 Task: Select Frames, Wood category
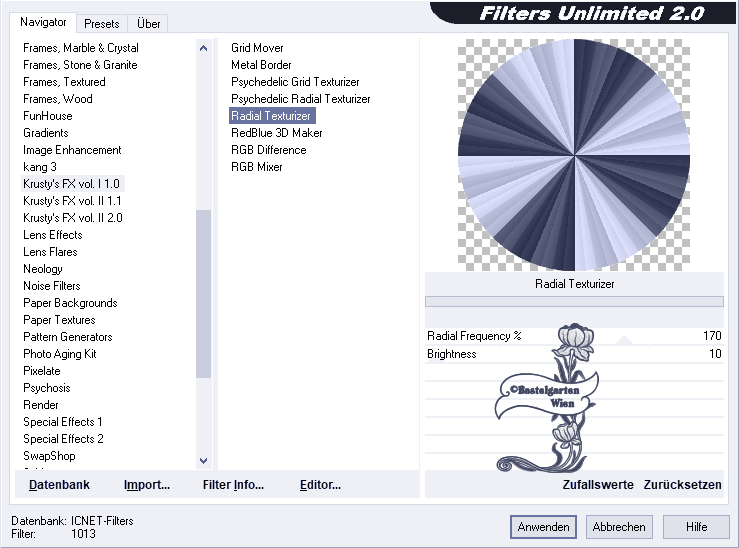[57, 99]
